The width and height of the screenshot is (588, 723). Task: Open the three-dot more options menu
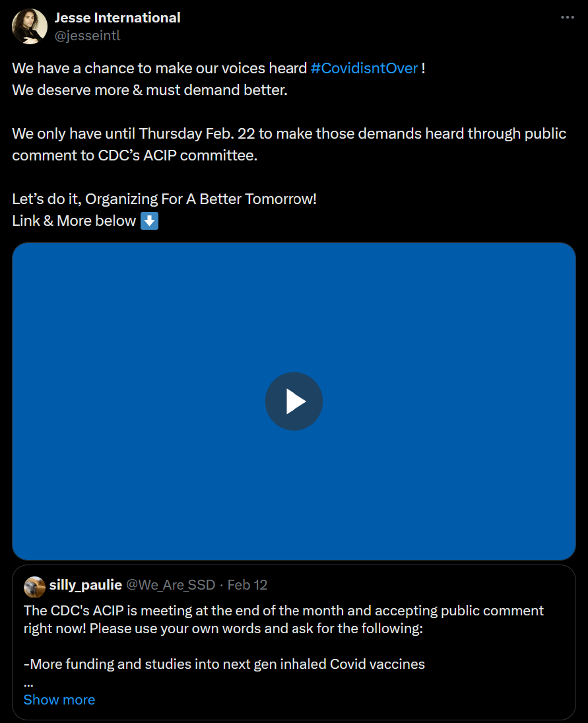coord(568,17)
